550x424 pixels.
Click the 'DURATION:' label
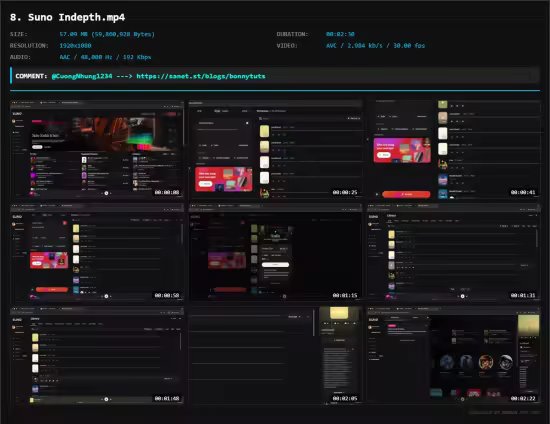[x=292, y=34]
